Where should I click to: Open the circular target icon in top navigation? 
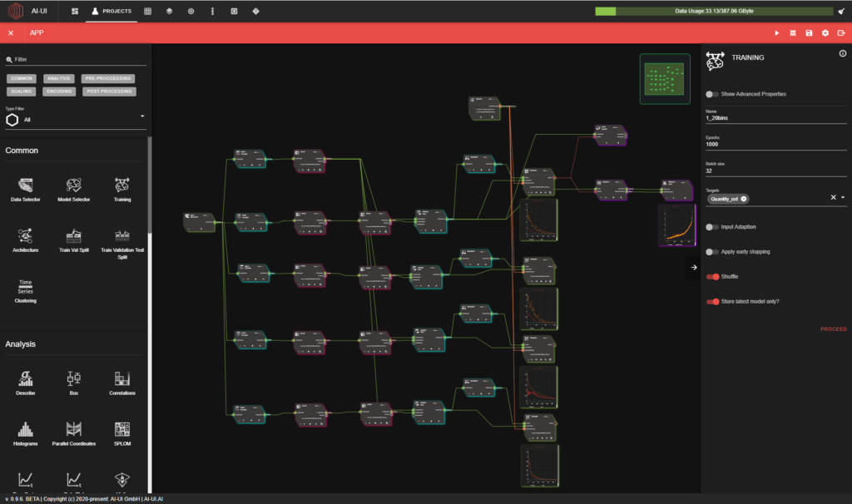pos(191,11)
